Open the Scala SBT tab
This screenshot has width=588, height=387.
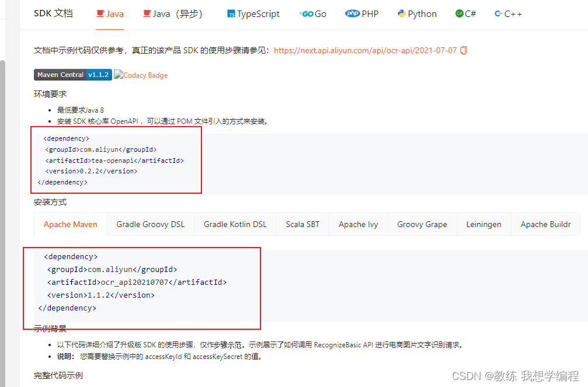coord(302,224)
